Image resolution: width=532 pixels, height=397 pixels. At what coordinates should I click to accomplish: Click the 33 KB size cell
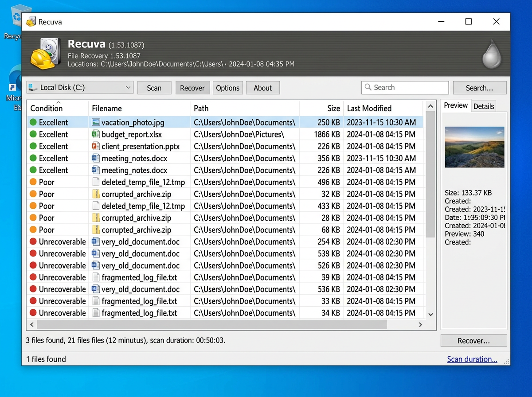point(331,301)
